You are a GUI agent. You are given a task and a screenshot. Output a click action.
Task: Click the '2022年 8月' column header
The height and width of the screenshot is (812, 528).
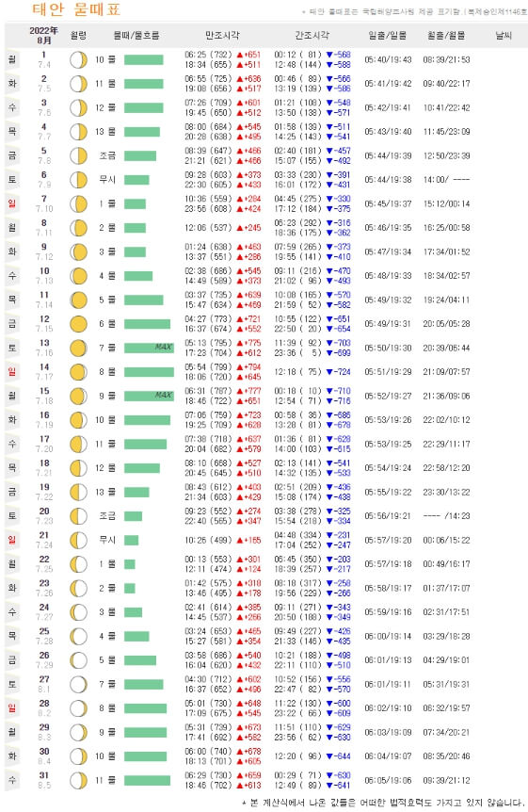click(44, 35)
